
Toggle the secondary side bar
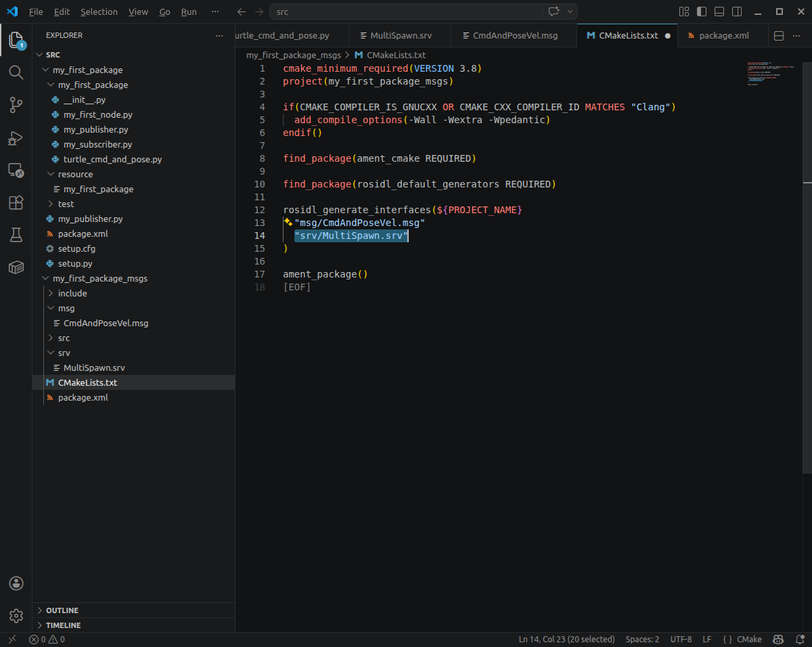pyautogui.click(x=737, y=12)
